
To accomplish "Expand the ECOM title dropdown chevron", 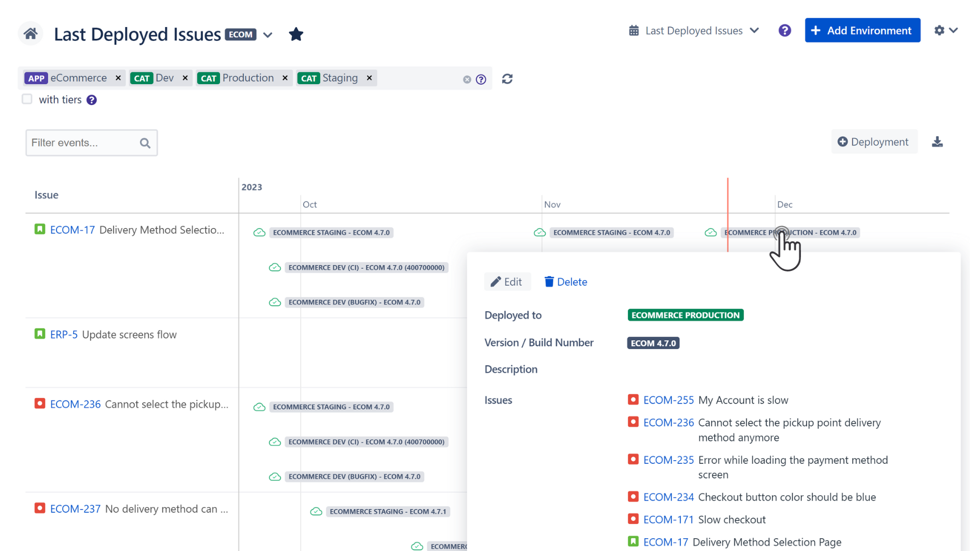I will tap(267, 35).
